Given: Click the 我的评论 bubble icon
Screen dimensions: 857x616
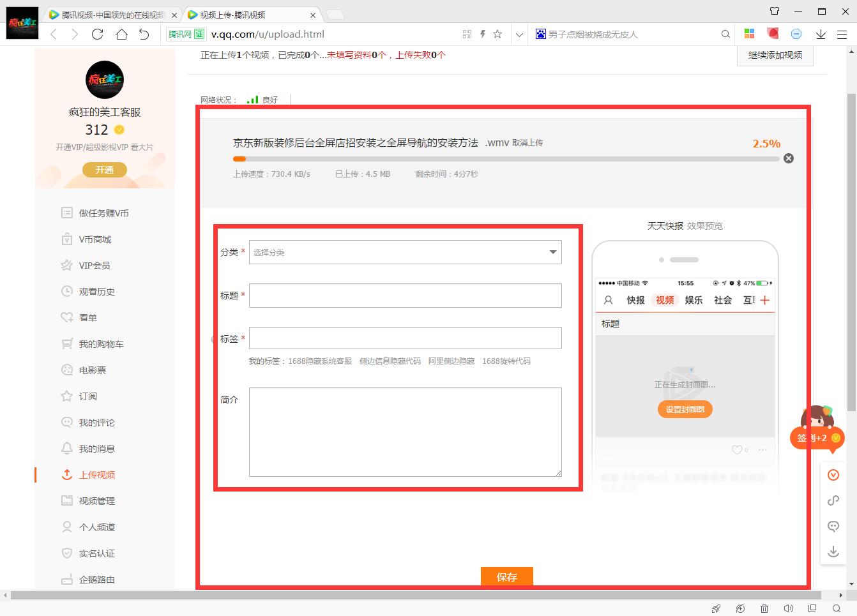Looking at the screenshot, I should coord(66,422).
